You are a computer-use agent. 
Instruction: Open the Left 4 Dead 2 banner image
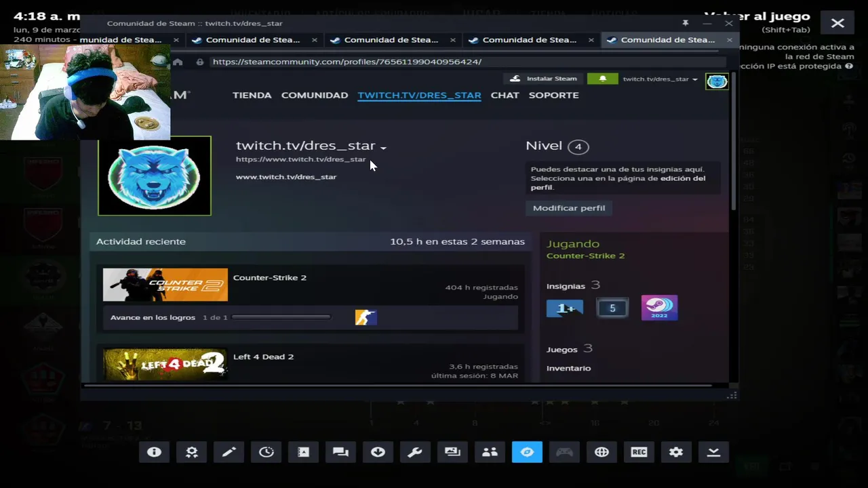165,365
